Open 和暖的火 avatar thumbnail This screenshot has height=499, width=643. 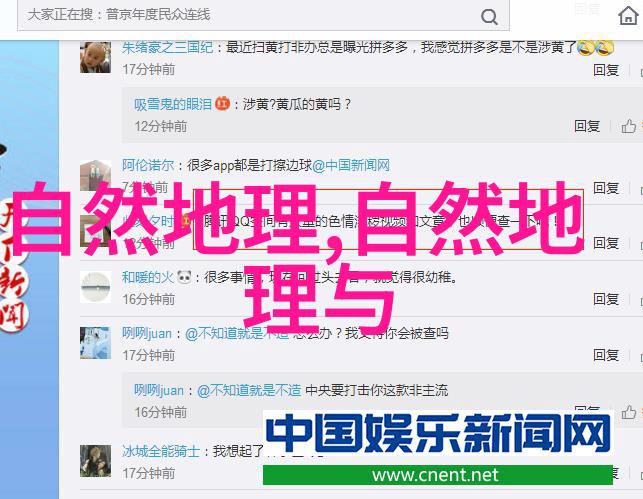(95, 287)
